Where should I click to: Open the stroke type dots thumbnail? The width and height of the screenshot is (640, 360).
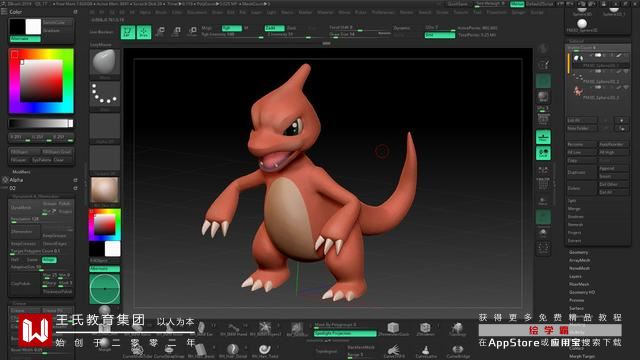[104, 94]
